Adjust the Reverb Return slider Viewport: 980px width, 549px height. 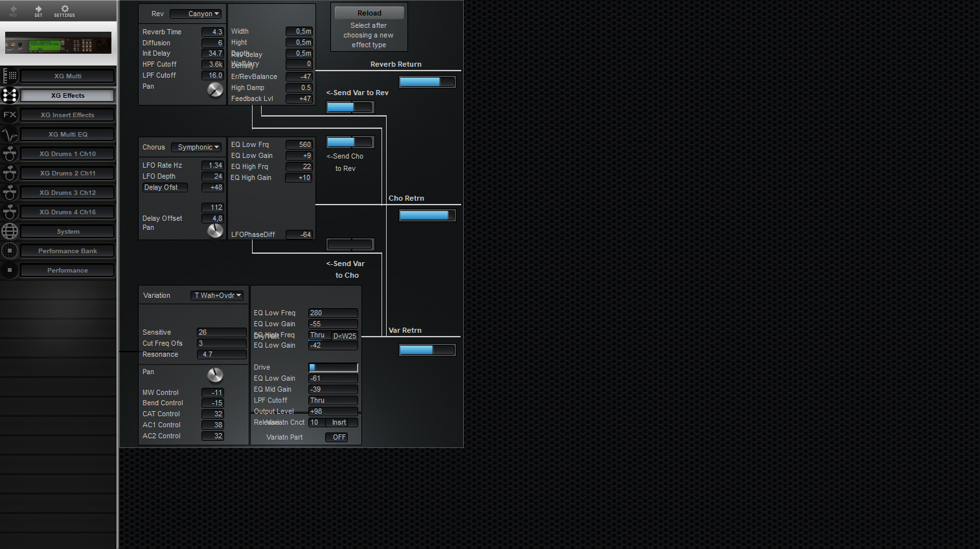point(427,82)
